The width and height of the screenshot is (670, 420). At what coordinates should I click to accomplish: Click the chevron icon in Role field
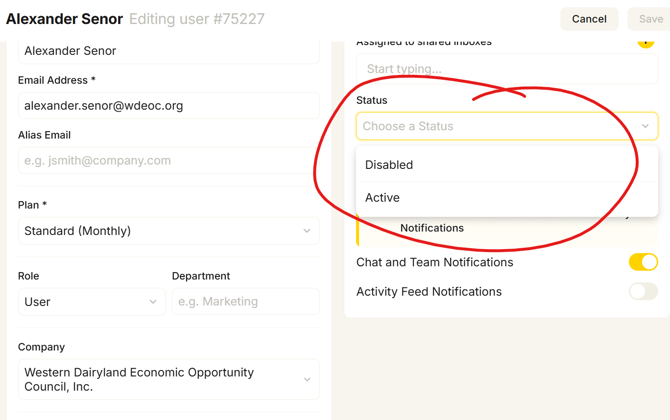[153, 302]
